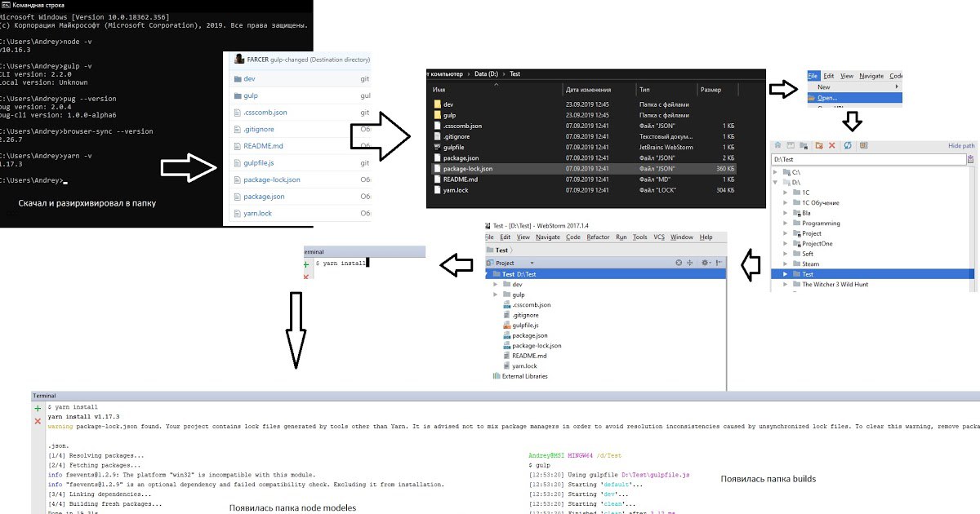The width and height of the screenshot is (980, 514).
Task: Click 'yarn install' command text in small Terminal
Action: point(343,263)
